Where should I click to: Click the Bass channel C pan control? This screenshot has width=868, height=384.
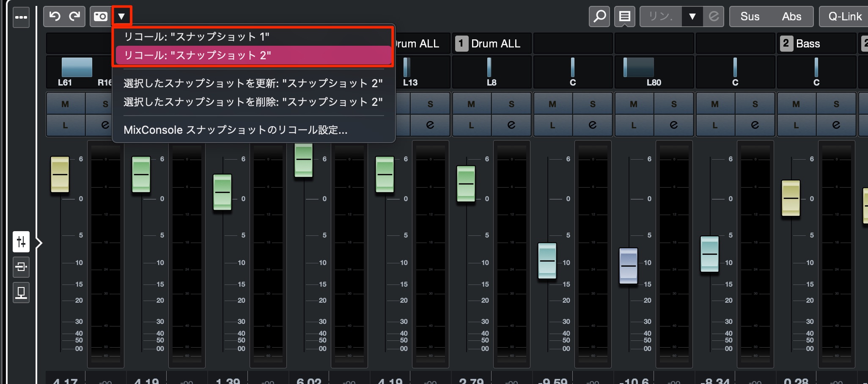[x=816, y=72]
